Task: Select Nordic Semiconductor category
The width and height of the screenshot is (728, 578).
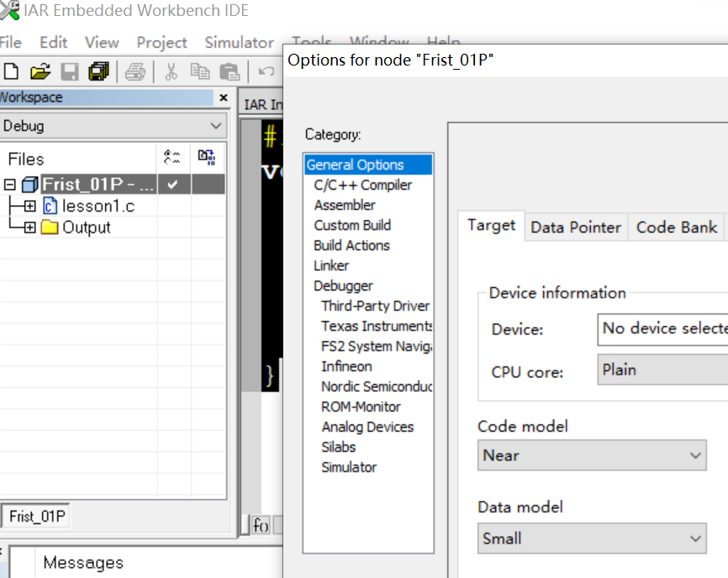Action: (377, 387)
